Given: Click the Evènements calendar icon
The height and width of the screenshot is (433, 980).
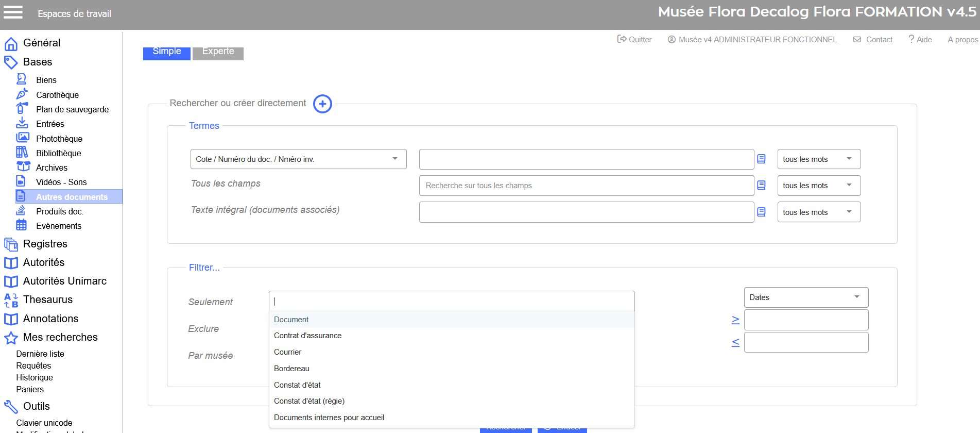Looking at the screenshot, I should [x=21, y=225].
